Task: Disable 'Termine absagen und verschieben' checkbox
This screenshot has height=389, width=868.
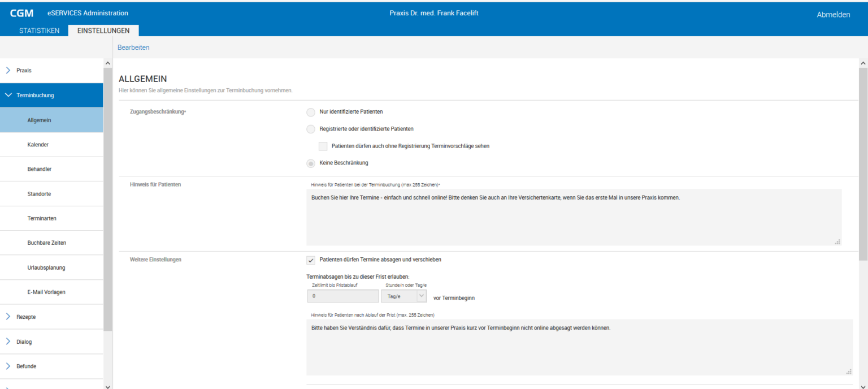Action: 310,260
